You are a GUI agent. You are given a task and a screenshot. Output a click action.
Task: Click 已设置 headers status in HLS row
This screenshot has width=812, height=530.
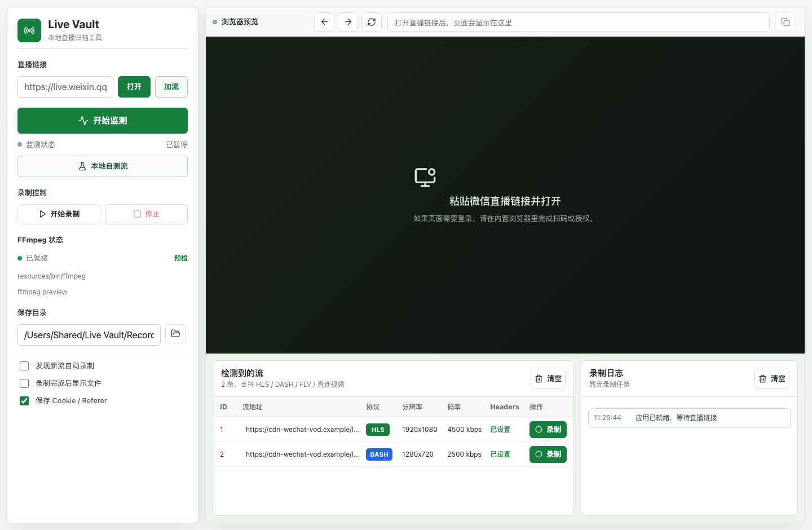tap(500, 430)
